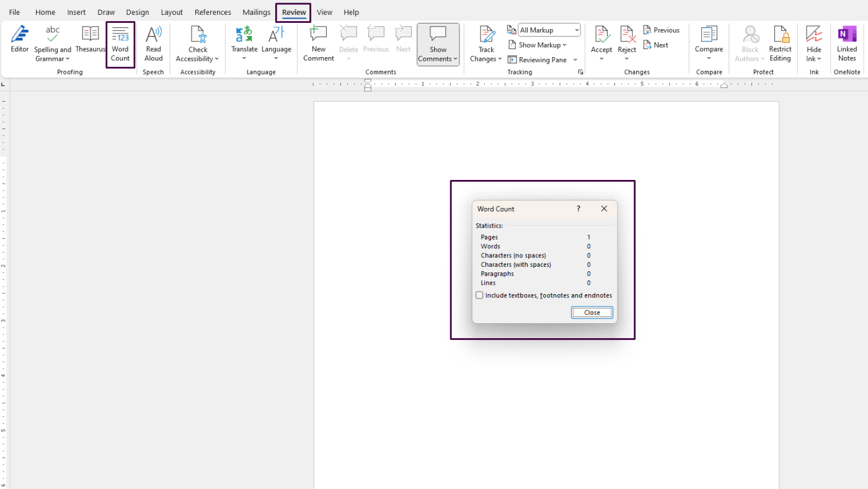Screen dimensions: 868x489
Task: Expand the Check Accessibility dropdown arrow
Action: 217,59
